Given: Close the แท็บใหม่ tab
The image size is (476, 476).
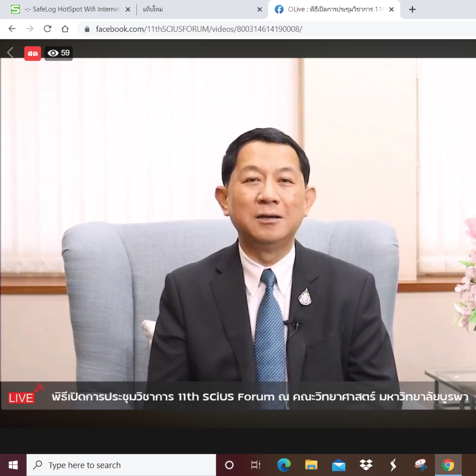Looking at the screenshot, I should pyautogui.click(x=259, y=9).
